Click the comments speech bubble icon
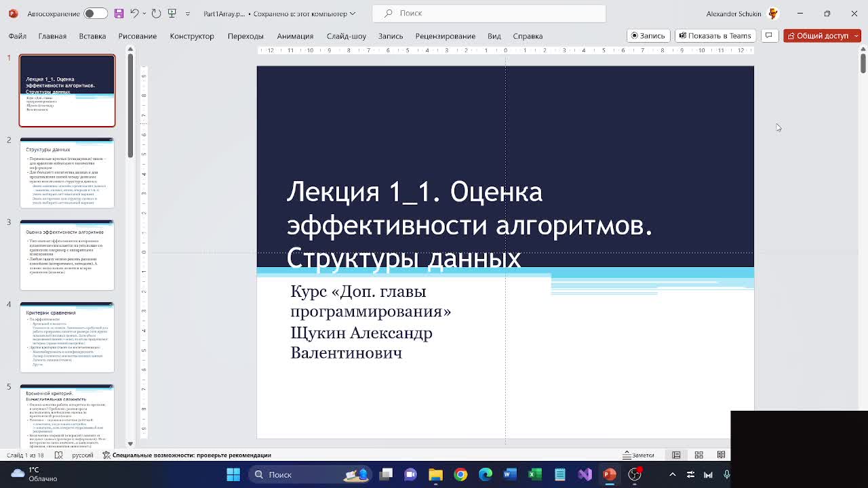Viewport: 868px width, 488px height. point(769,36)
